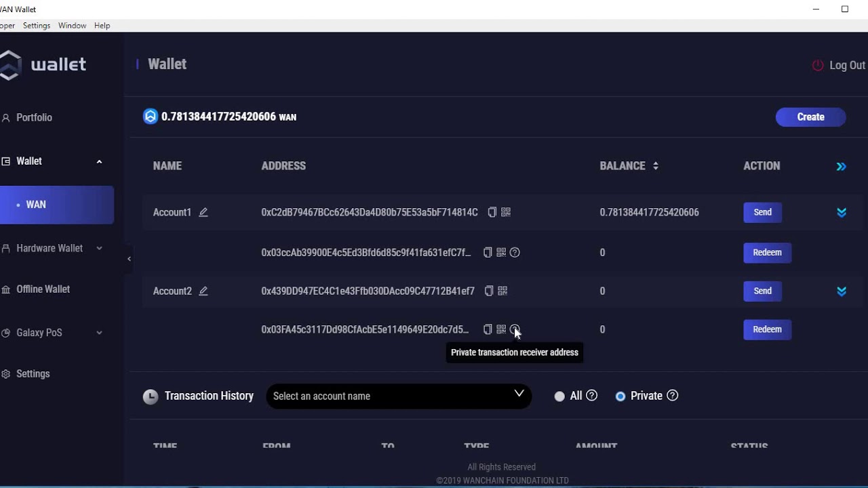Select the All transactions radio button
This screenshot has width=868, height=488.
coord(559,396)
